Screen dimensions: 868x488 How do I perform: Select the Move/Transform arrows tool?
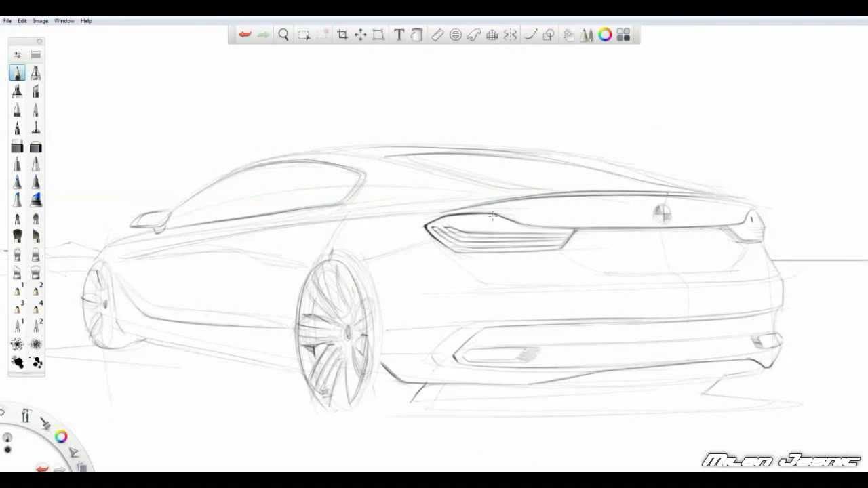(x=361, y=35)
